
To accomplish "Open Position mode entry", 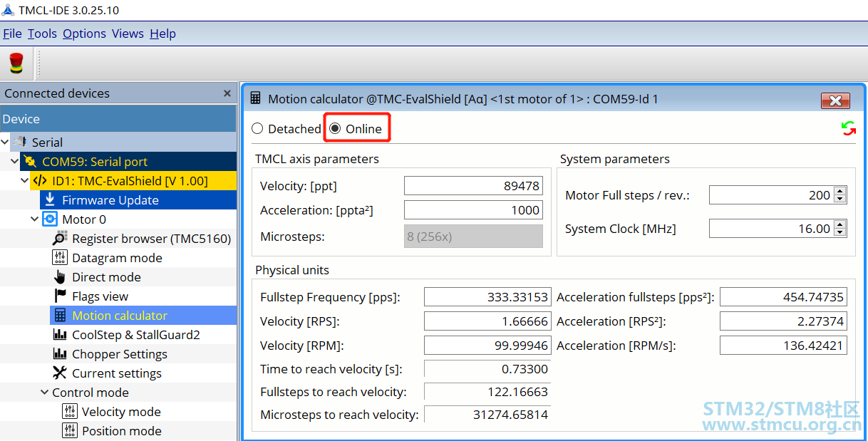I will (x=122, y=431).
